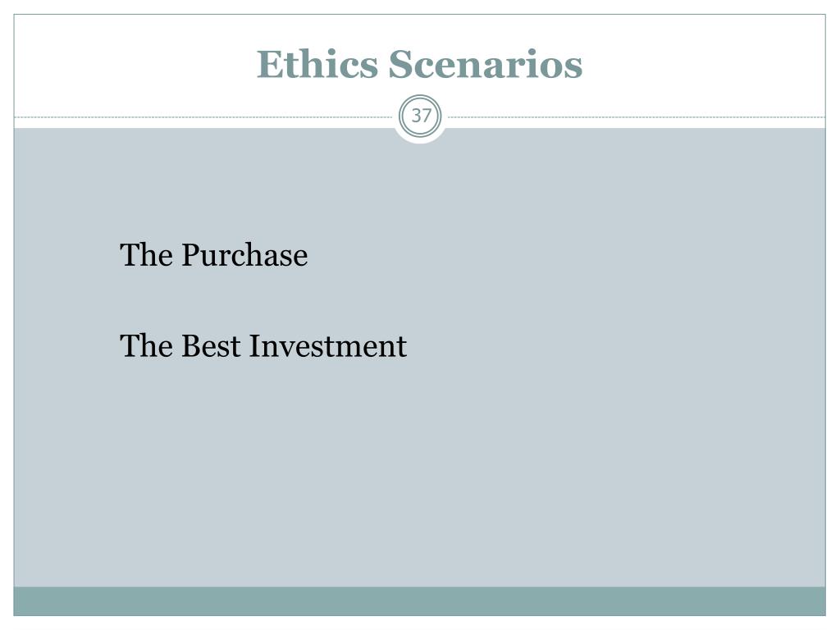
Task: Click the word The before Best
Action: (x=146, y=346)
